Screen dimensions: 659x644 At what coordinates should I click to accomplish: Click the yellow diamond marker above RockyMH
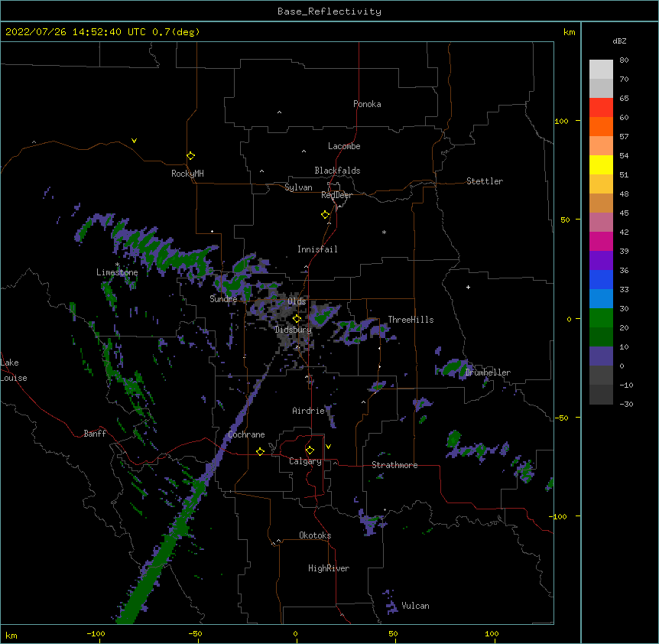[190, 156]
